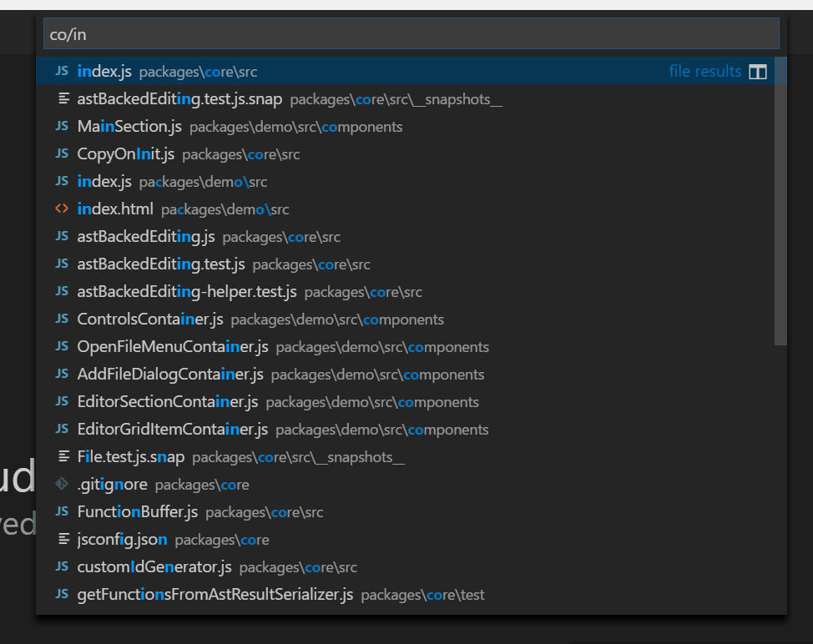The image size is (813, 644).
Task: Click the file icon beside jsconfig.json
Action: [x=63, y=539]
